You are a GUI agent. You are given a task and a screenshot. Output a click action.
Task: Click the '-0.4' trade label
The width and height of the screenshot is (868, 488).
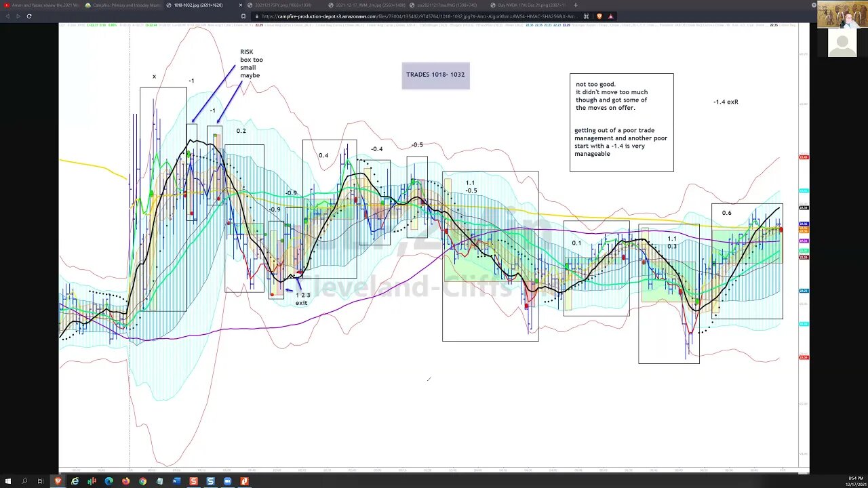coord(376,149)
